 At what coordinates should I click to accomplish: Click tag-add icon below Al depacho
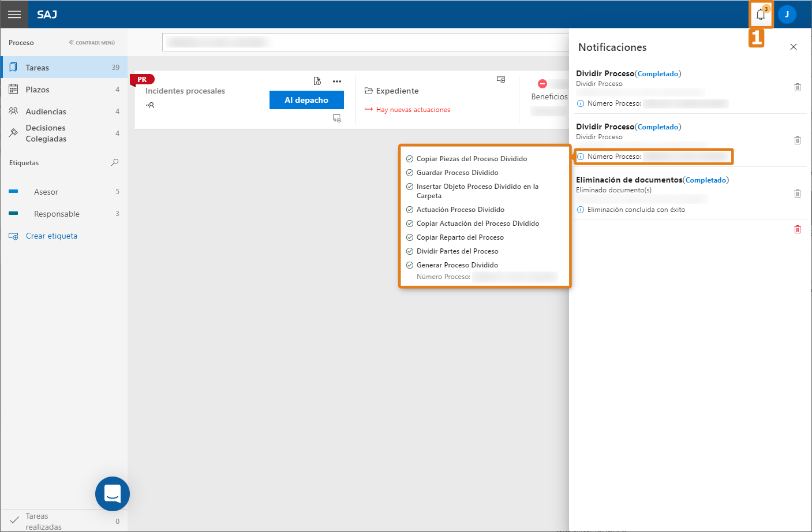pyautogui.click(x=337, y=118)
